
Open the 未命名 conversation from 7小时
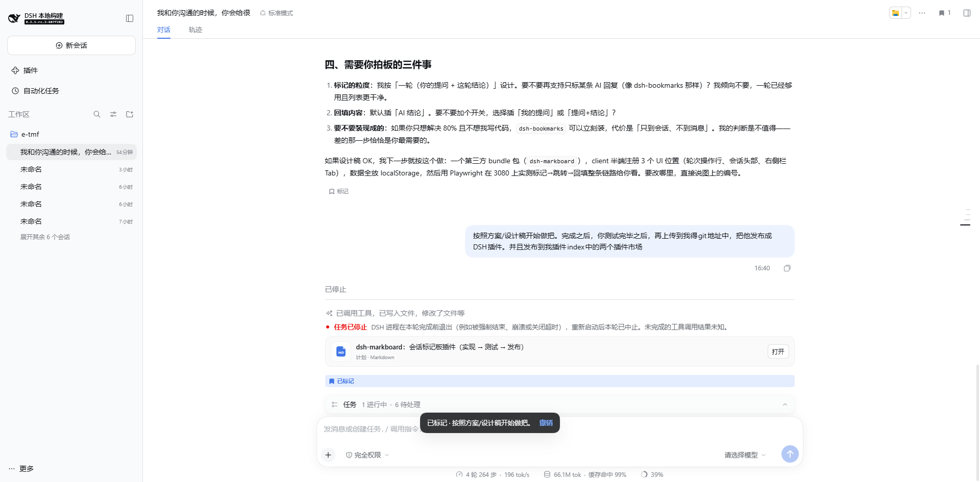coord(71,221)
